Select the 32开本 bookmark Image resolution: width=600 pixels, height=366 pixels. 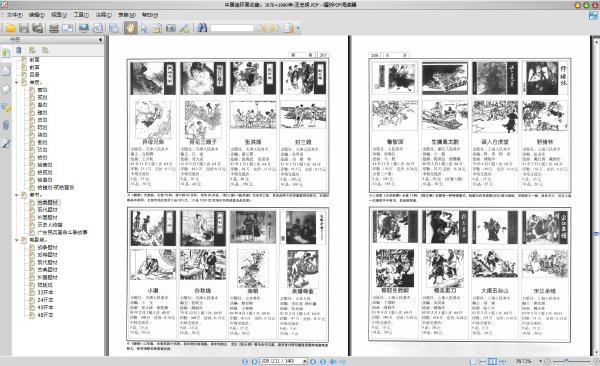(x=46, y=292)
